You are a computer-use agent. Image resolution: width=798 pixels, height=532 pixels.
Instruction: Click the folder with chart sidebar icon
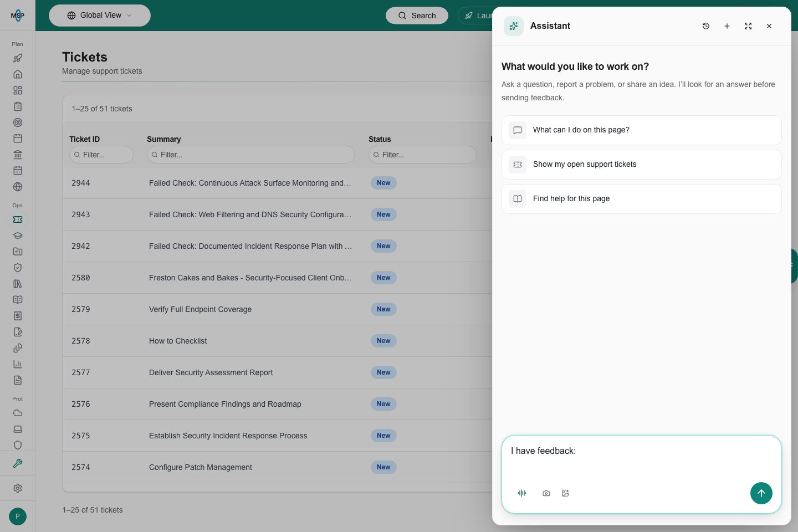point(18,252)
